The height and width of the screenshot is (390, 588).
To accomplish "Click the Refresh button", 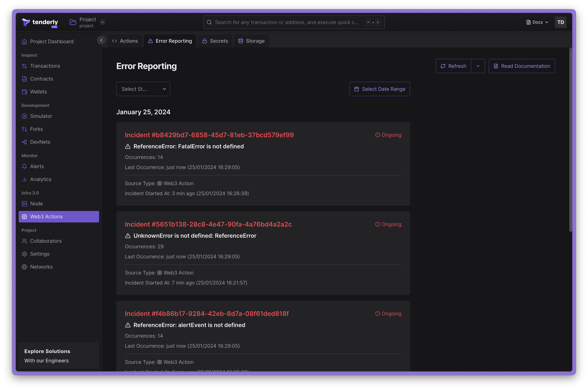I will point(453,66).
